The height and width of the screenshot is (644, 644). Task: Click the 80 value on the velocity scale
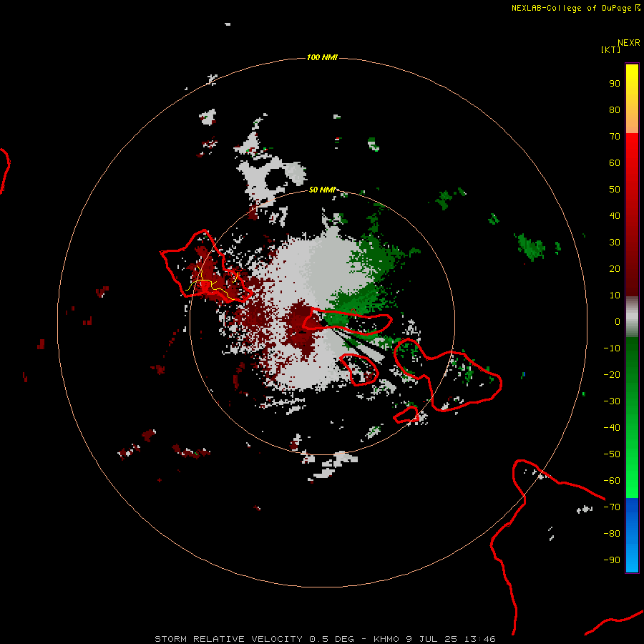(x=615, y=109)
